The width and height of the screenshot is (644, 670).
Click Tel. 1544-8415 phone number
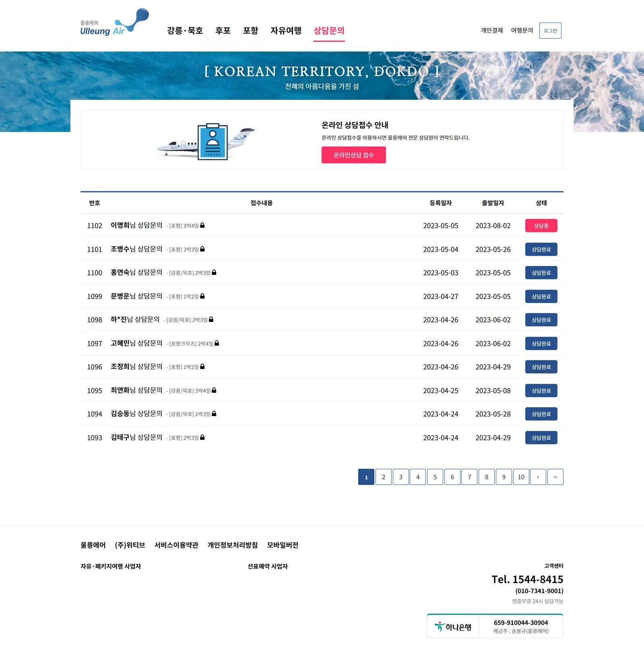click(527, 579)
